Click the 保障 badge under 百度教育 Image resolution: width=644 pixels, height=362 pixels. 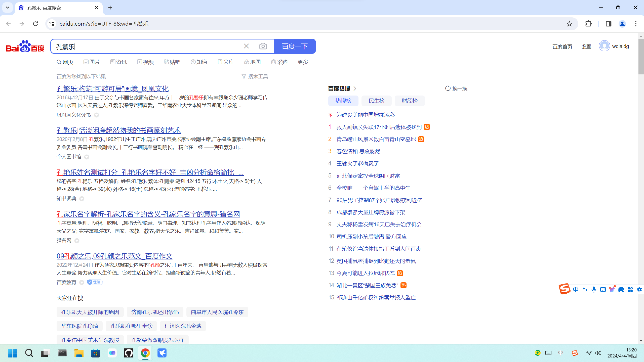click(x=95, y=282)
